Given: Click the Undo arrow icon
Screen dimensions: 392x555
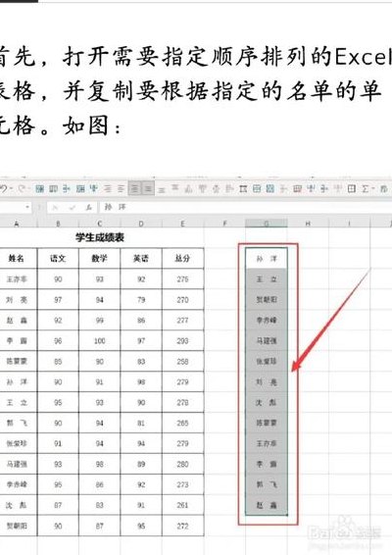Looking at the screenshot, I should (4, 188).
